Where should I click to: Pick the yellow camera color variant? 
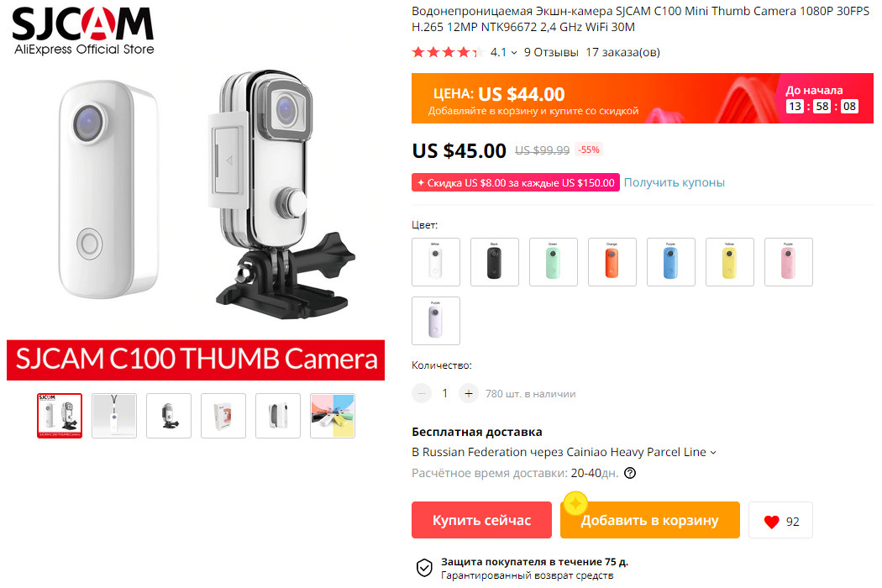click(x=730, y=262)
